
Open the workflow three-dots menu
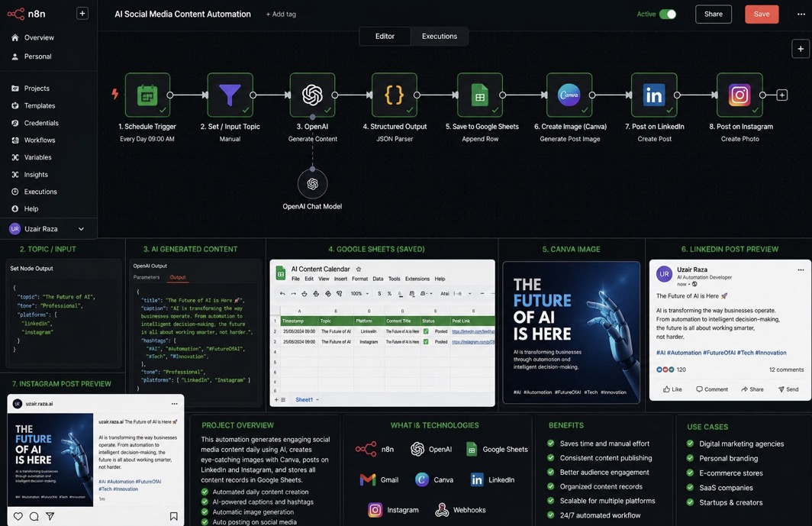point(801,14)
